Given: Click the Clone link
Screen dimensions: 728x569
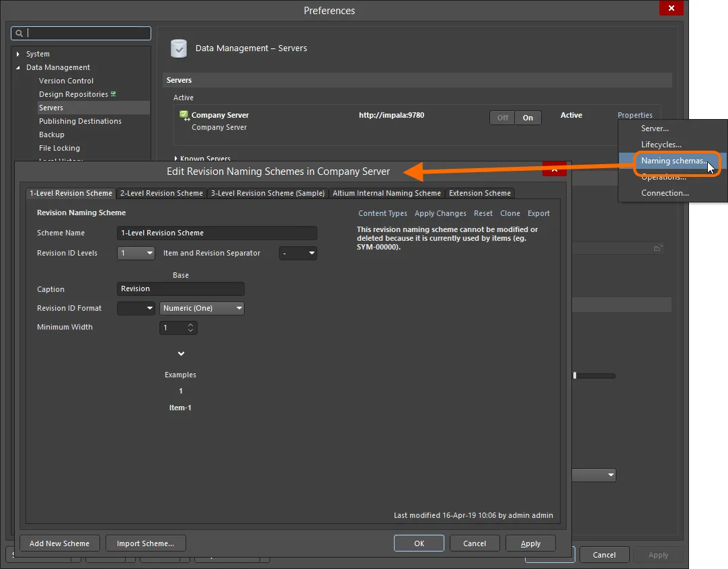Looking at the screenshot, I should 510,213.
